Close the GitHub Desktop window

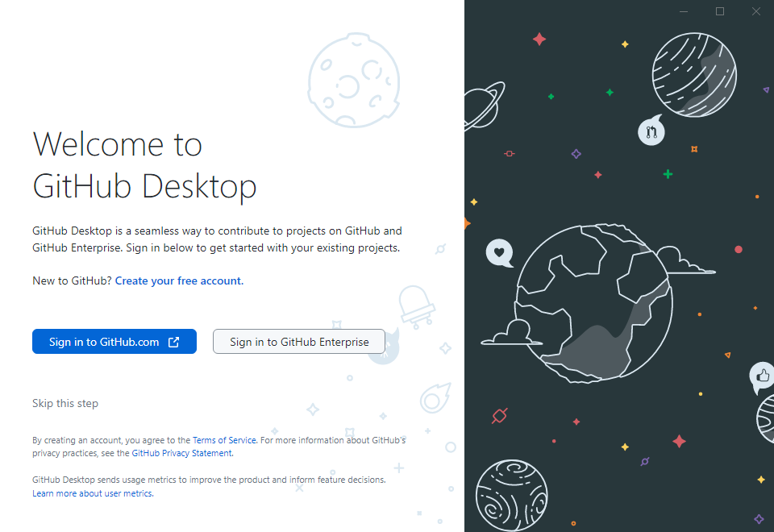pyautogui.click(x=755, y=11)
